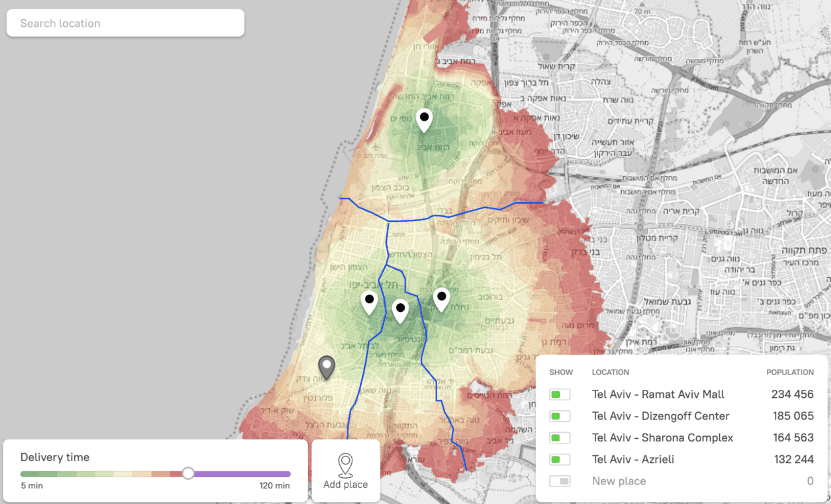The height and width of the screenshot is (504, 831).
Task: Click the delivery time color gradient bar
Action: tap(99, 473)
